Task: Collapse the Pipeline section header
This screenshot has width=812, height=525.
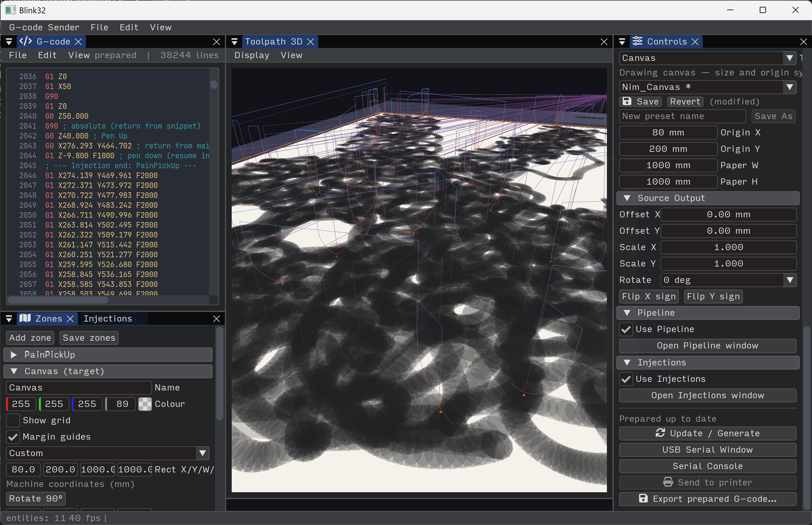Action: coord(708,313)
